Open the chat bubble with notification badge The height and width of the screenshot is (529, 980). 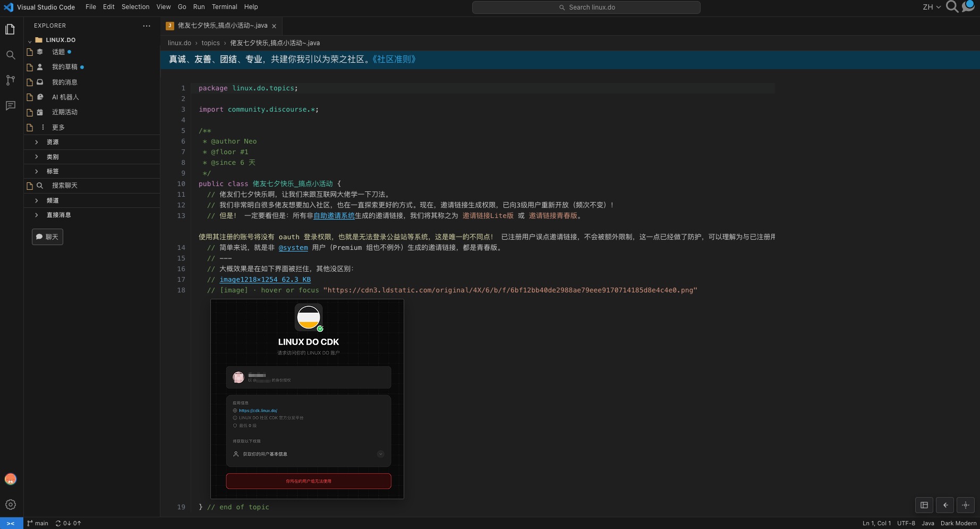pyautogui.click(x=968, y=7)
